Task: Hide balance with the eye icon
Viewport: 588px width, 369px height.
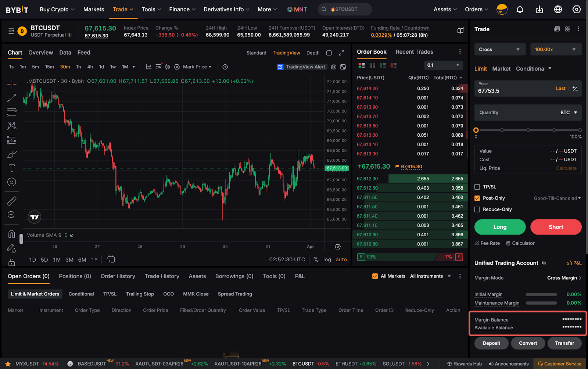Action: (544, 263)
